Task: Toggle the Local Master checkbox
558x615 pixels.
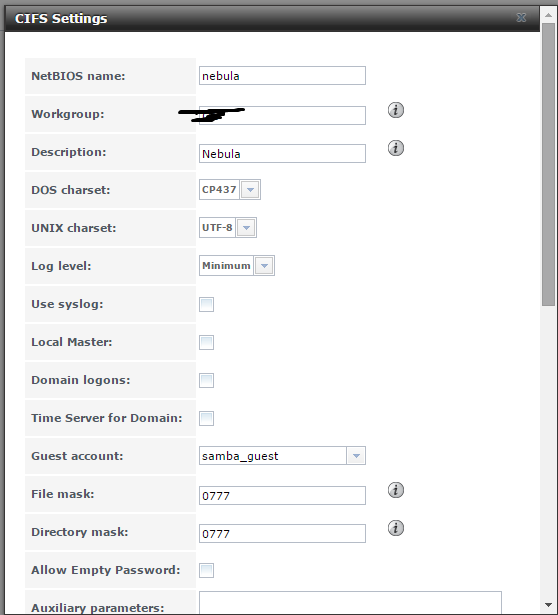Action: tap(206, 342)
